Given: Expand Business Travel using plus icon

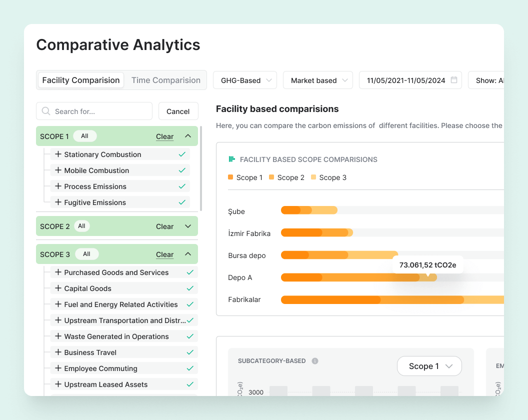Looking at the screenshot, I should point(58,352).
